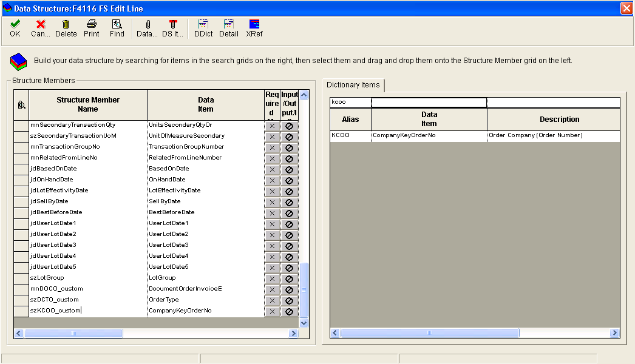Select the LotGroup data item cell
The width and height of the screenshot is (635, 364).
point(206,278)
